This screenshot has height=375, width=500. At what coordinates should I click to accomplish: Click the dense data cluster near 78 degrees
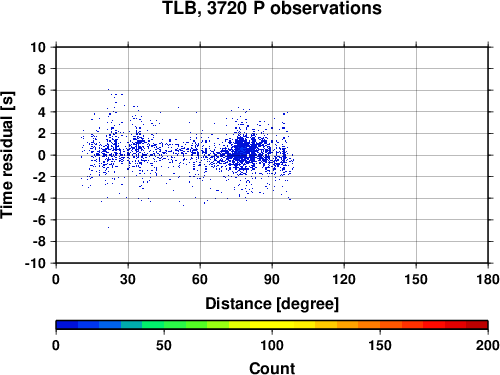242,151
